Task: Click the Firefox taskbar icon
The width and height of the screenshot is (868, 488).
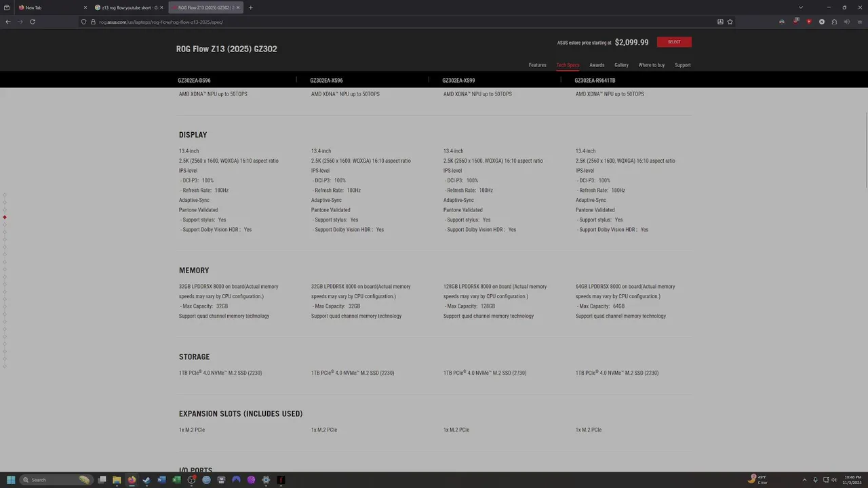Action: point(132,480)
